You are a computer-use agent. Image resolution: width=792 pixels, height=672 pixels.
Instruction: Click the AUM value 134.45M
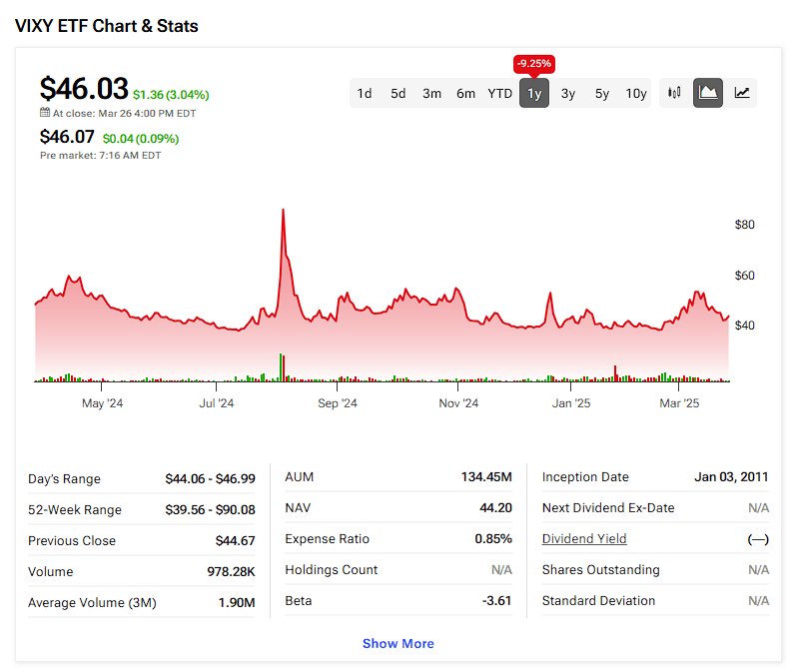pos(486,476)
